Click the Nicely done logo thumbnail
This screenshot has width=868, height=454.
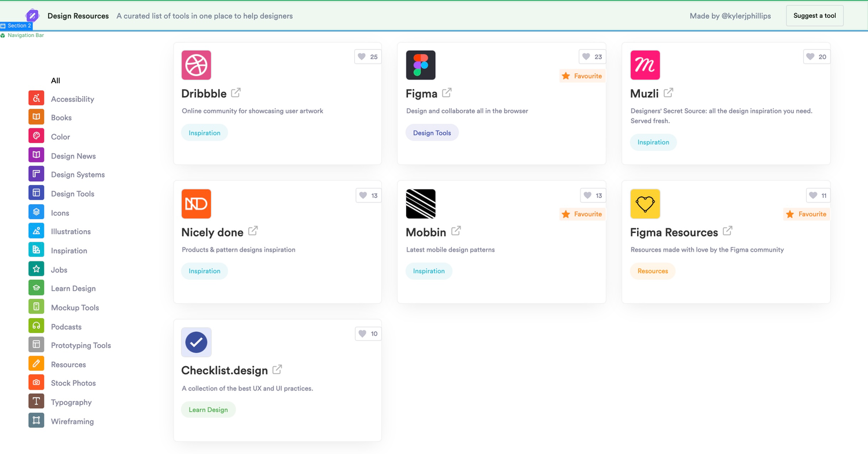(196, 204)
